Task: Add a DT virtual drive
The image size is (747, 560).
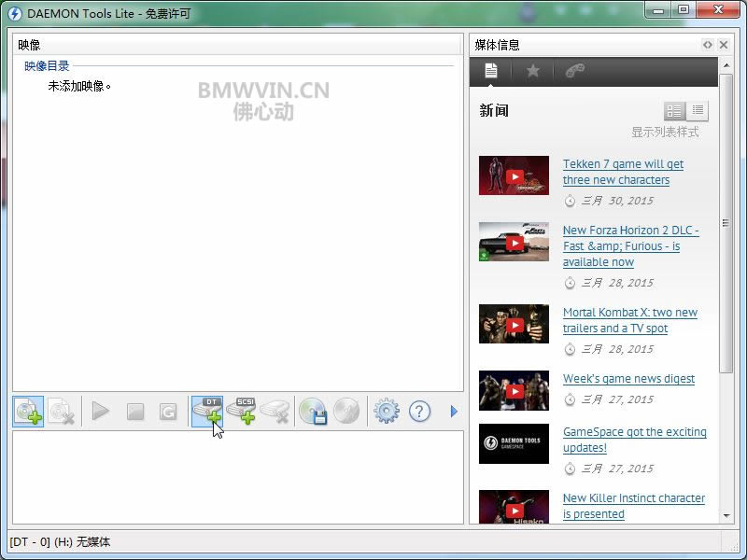Action: 207,412
